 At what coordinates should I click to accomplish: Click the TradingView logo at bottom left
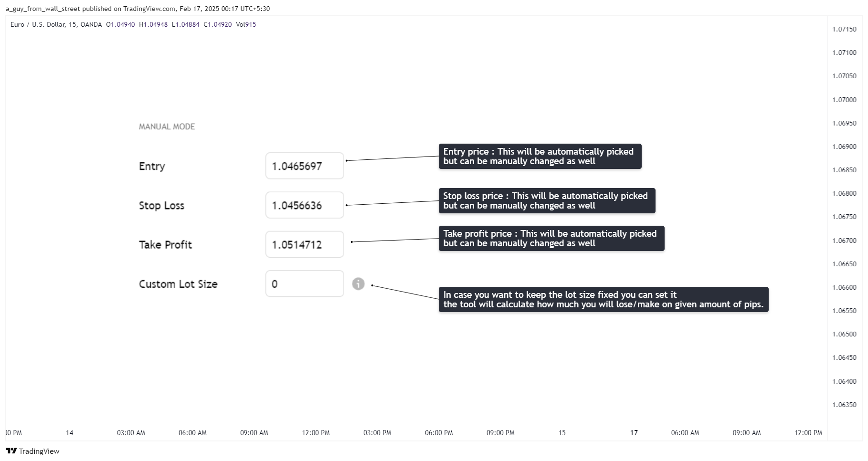[32, 451]
